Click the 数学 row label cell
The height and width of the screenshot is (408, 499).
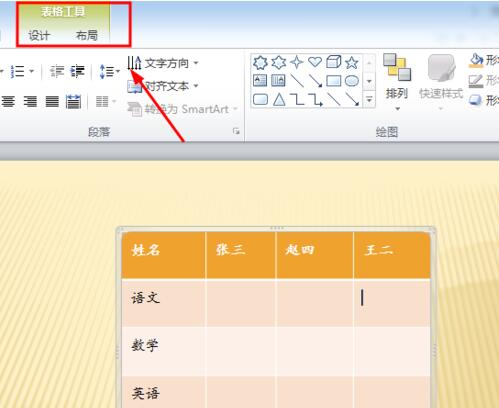(x=163, y=351)
